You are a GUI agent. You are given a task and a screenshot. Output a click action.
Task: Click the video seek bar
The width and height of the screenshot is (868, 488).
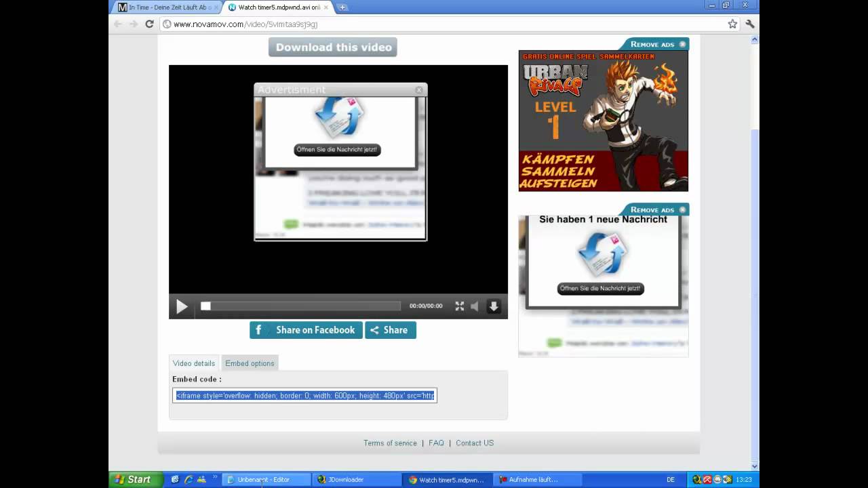(300, 306)
